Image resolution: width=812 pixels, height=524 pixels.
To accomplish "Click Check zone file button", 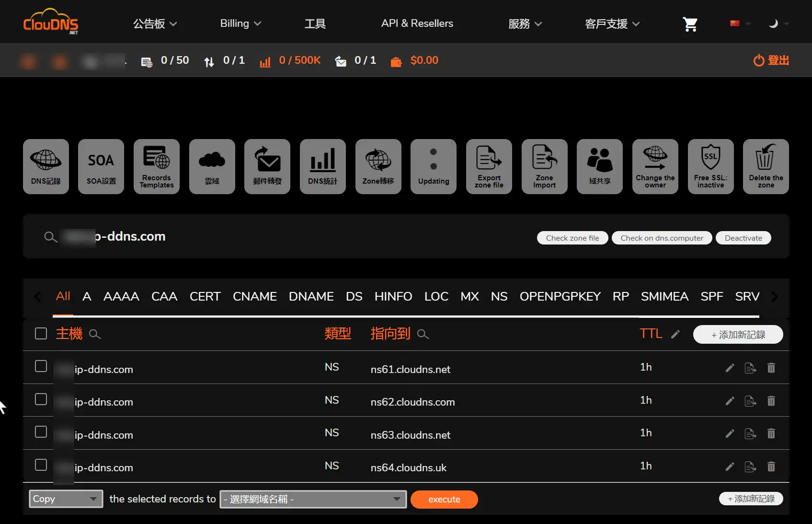I will pyautogui.click(x=572, y=238).
